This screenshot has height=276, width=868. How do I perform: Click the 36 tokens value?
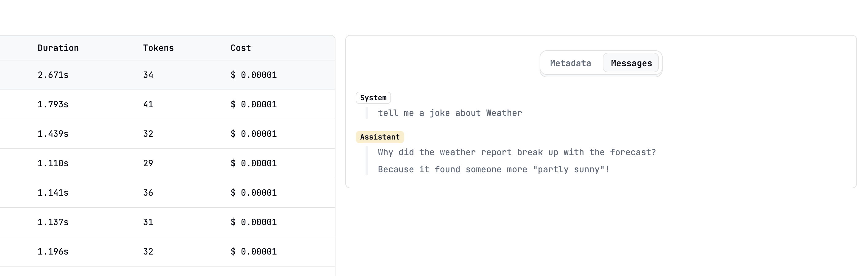tap(148, 193)
